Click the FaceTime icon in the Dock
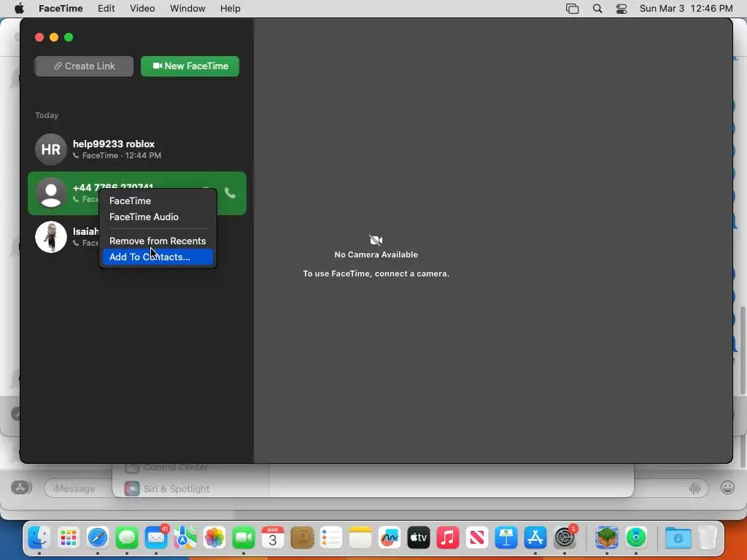Viewport: 747px width, 560px height. click(244, 538)
